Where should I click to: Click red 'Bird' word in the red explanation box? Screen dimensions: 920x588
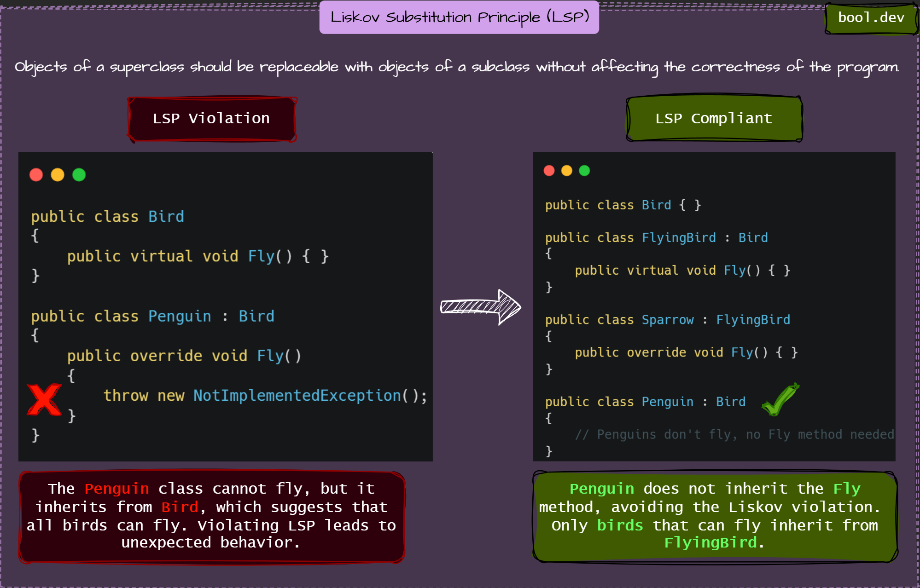click(180, 507)
